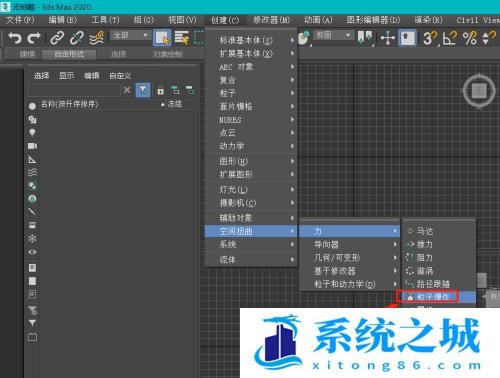Click the padlock lock cell editing icon
The height and width of the screenshot is (378, 500).
click(161, 90)
